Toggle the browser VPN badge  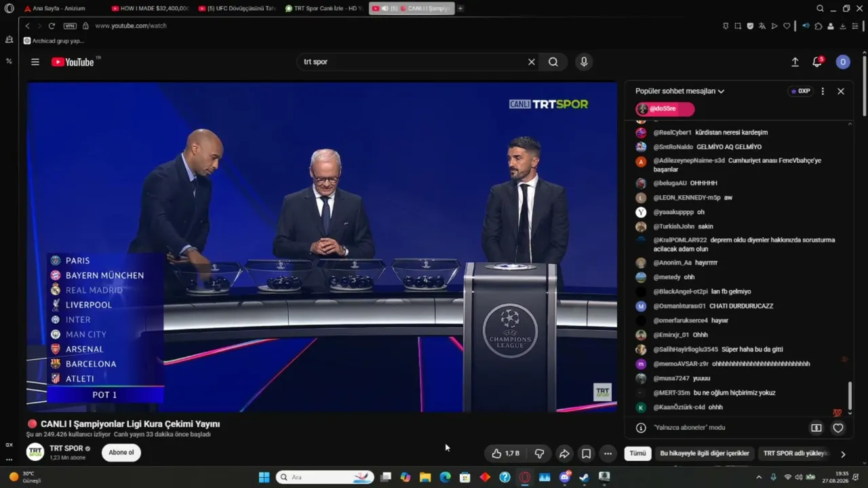tap(70, 26)
